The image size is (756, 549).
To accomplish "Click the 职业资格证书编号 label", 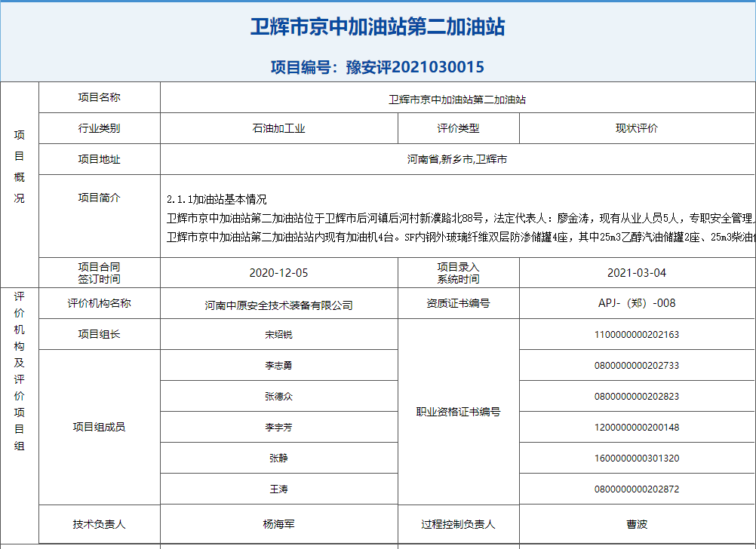I will [x=458, y=412].
